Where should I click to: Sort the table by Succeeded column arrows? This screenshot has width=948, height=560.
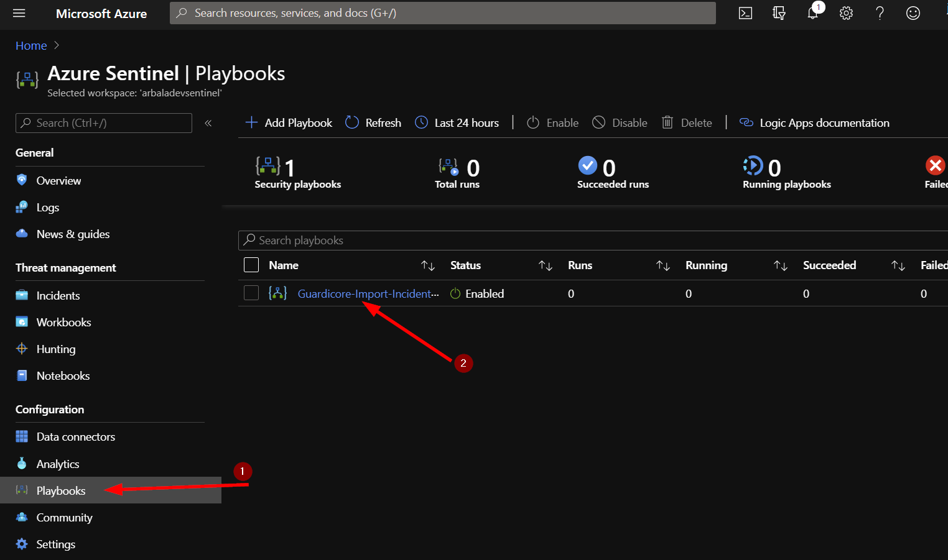[x=898, y=265]
